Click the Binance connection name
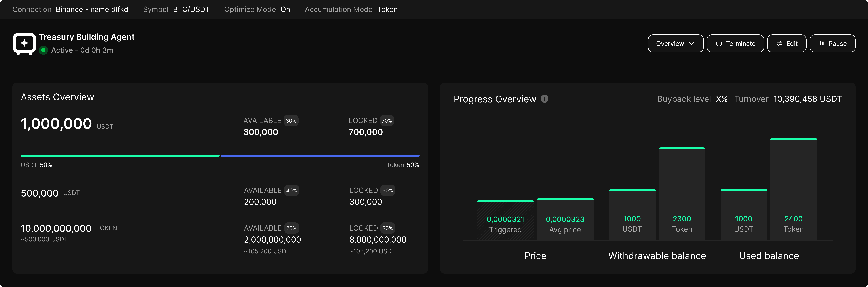This screenshot has width=868, height=287. click(x=92, y=9)
